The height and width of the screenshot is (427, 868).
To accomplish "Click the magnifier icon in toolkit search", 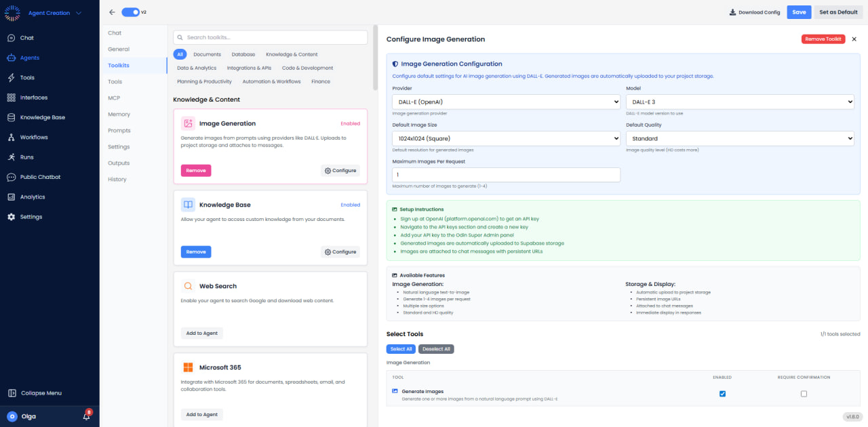I will point(180,37).
